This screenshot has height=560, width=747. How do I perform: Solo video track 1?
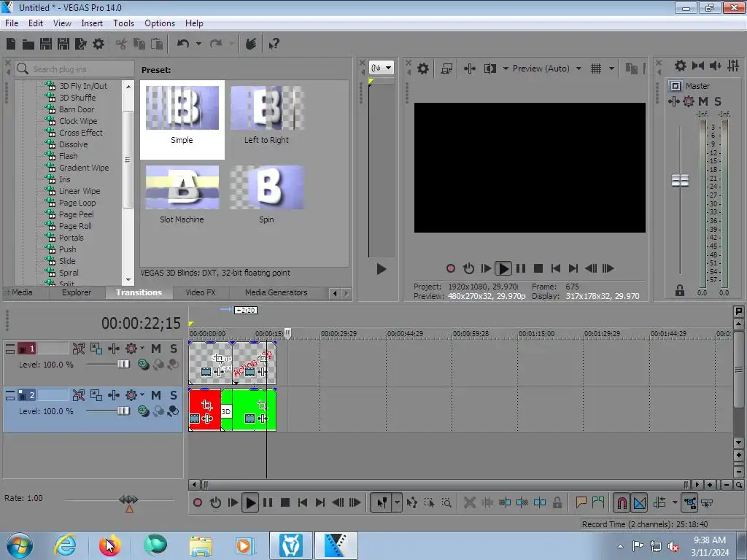174,349
